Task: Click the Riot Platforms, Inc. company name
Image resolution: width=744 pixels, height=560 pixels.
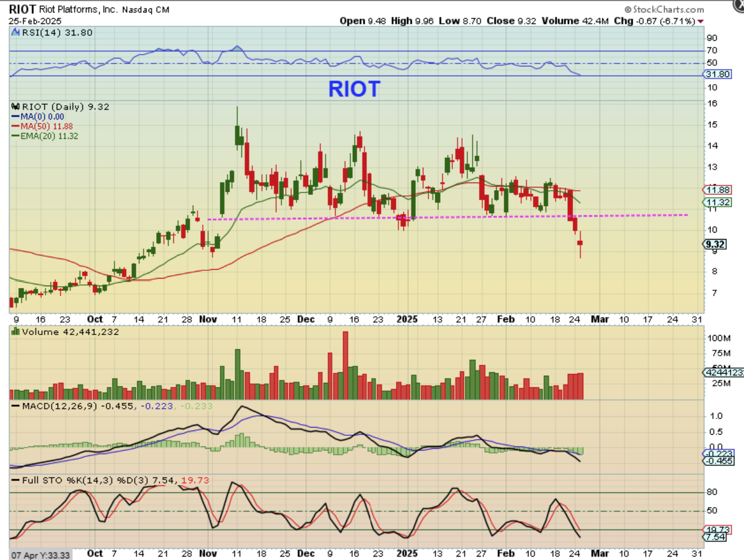Action: coord(77,10)
